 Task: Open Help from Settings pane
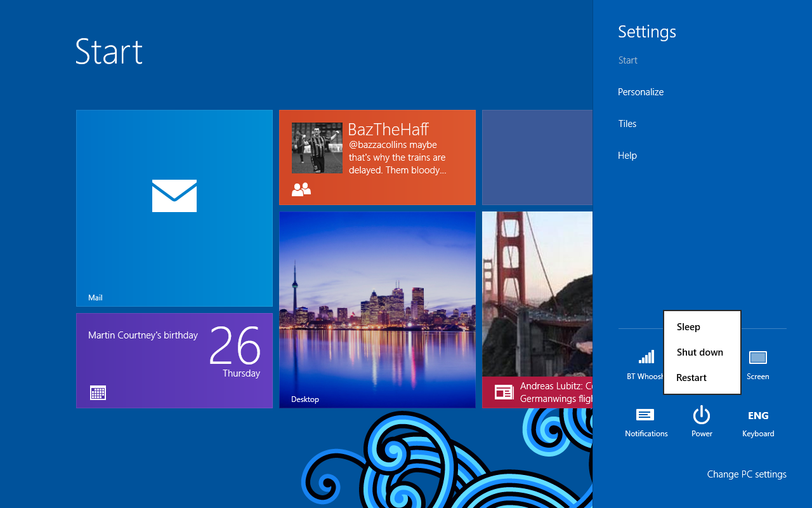(x=627, y=156)
